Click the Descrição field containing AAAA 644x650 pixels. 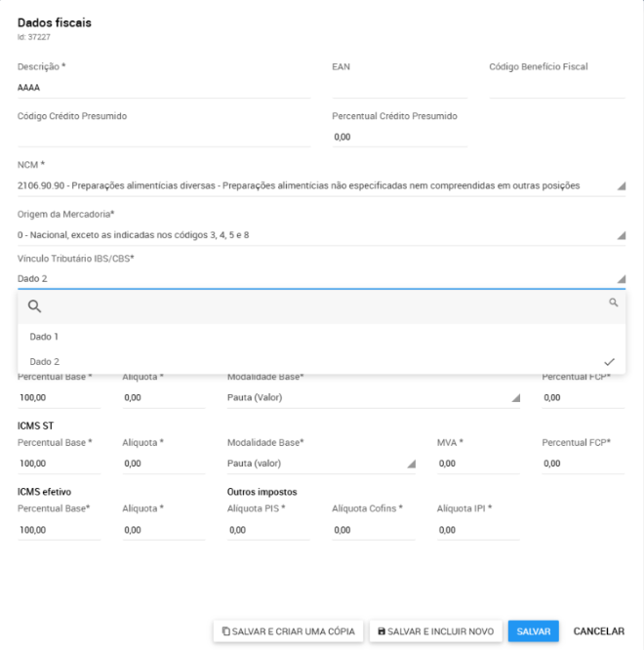tap(163, 88)
